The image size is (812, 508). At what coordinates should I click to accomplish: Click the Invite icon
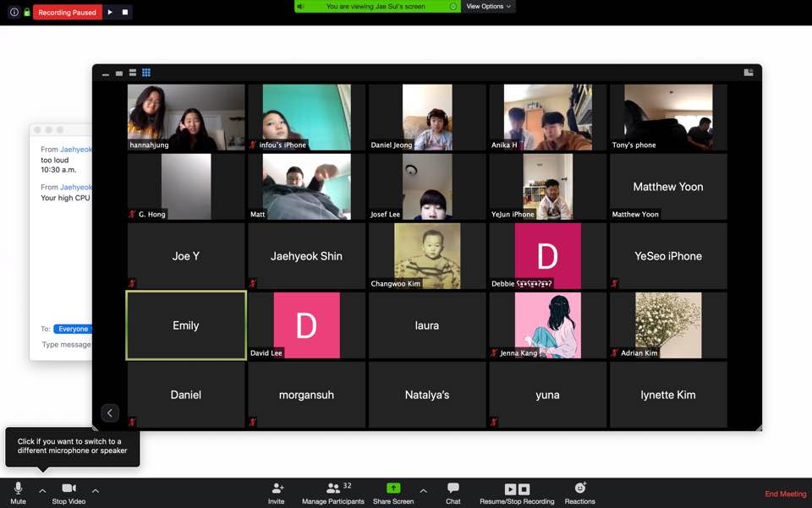point(277,488)
